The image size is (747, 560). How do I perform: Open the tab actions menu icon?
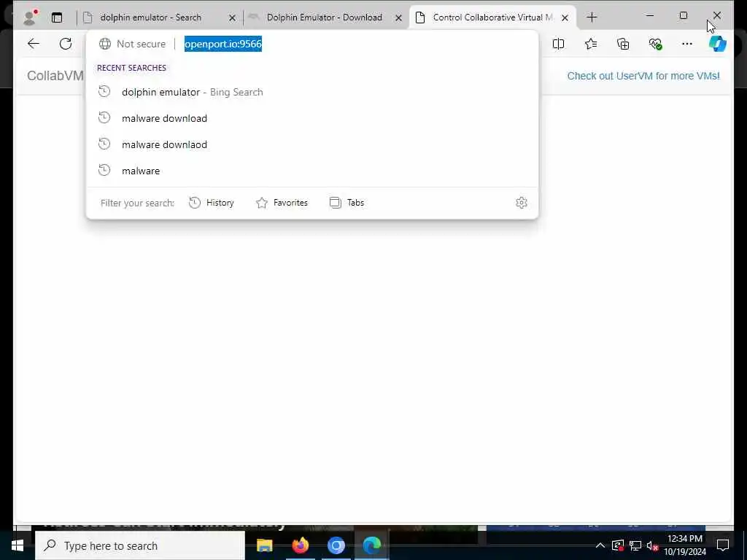click(57, 17)
